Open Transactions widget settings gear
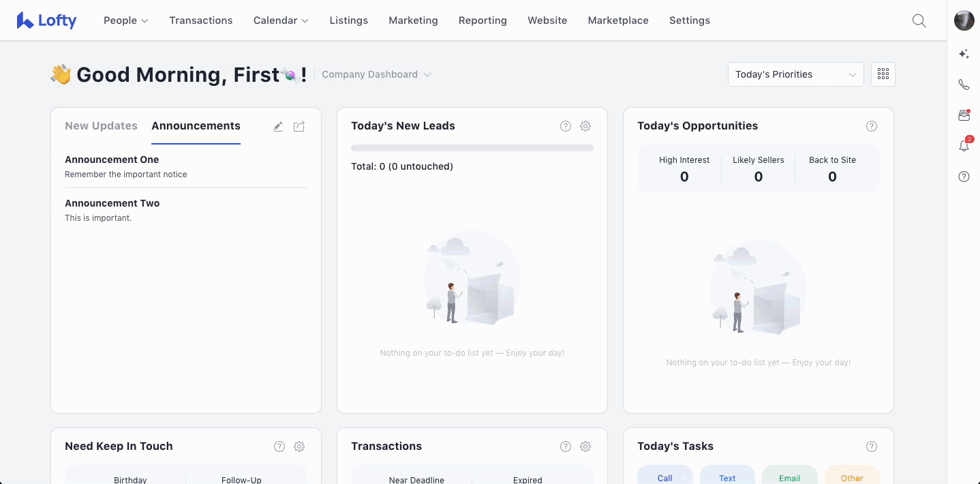This screenshot has width=980, height=484. click(585, 447)
